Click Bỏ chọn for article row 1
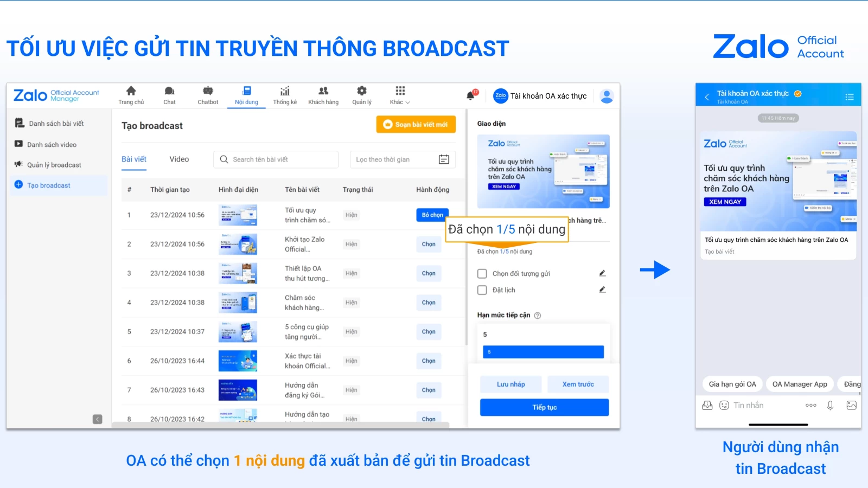 (432, 215)
